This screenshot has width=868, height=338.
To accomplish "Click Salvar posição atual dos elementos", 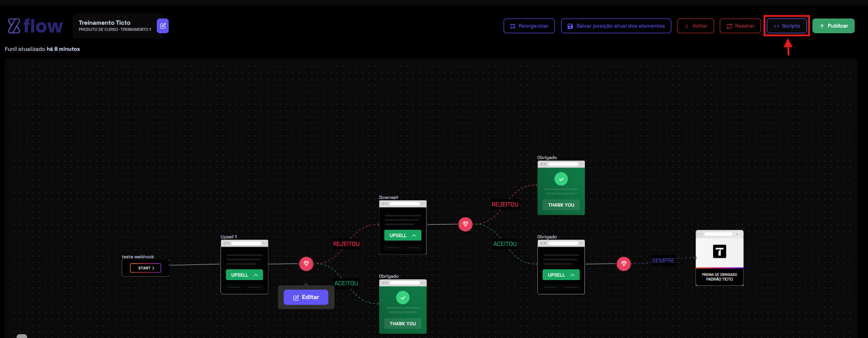I will tap(616, 26).
